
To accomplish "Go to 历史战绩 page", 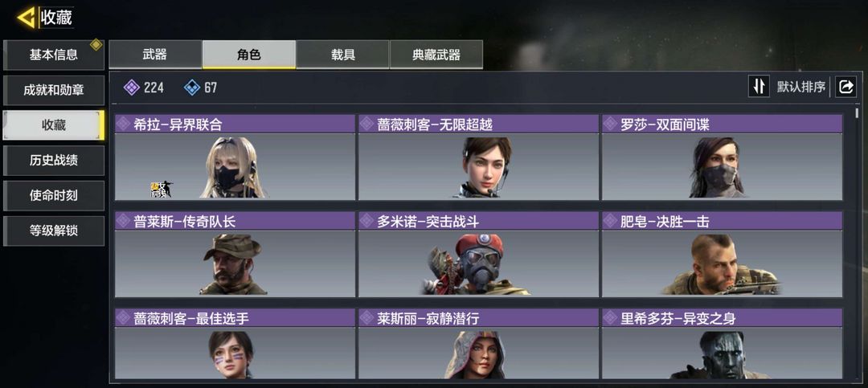I will click(54, 161).
